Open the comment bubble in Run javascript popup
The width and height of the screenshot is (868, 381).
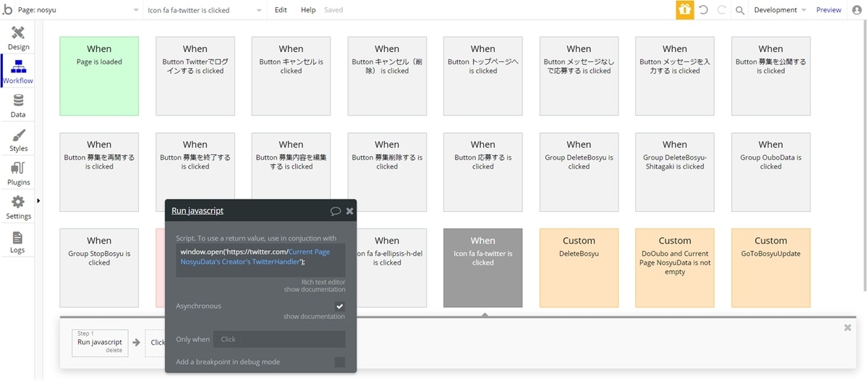pos(336,211)
